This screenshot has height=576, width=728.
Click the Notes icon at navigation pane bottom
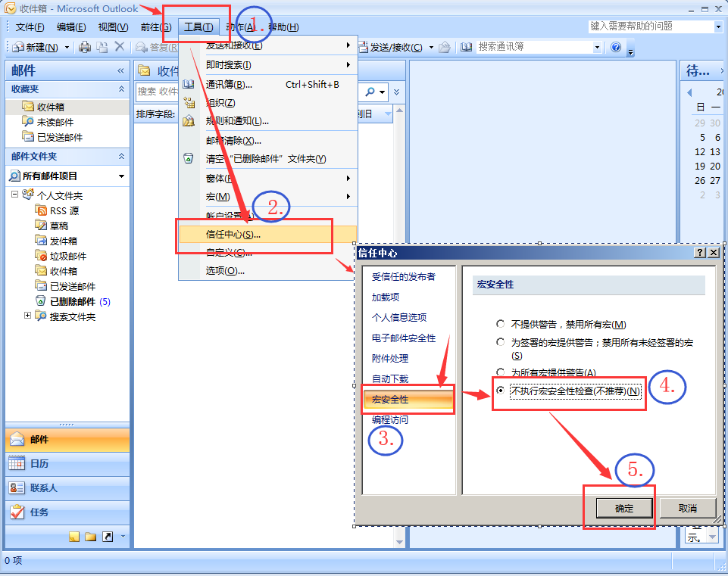coord(73,537)
